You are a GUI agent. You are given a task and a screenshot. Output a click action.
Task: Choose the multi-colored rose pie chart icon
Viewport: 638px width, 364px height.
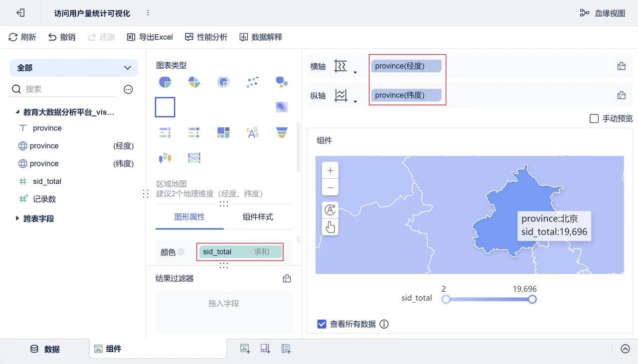(194, 82)
